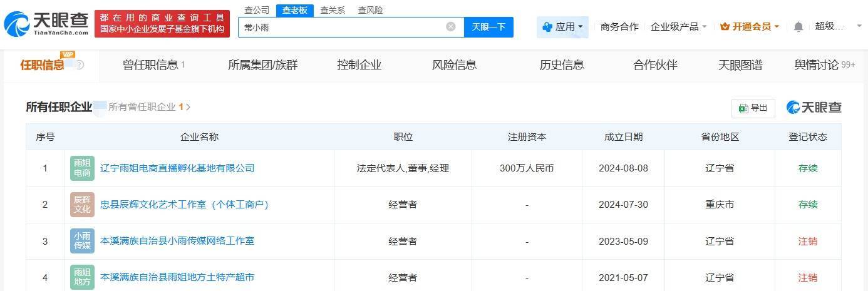Click the 成立日期 column header
This screenshot has height=291, width=868.
pyautogui.click(x=623, y=137)
